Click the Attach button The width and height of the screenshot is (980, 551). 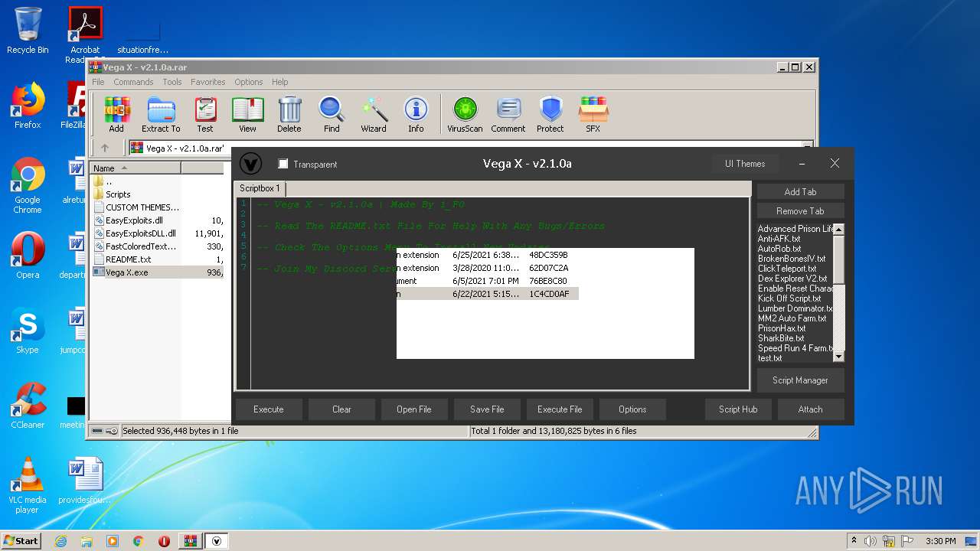point(811,409)
